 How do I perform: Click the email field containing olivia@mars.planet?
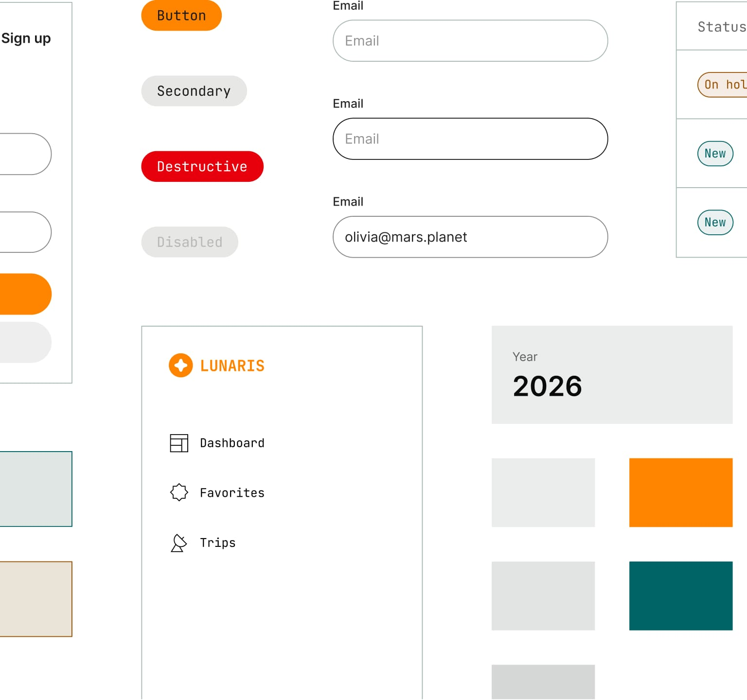[x=470, y=237]
